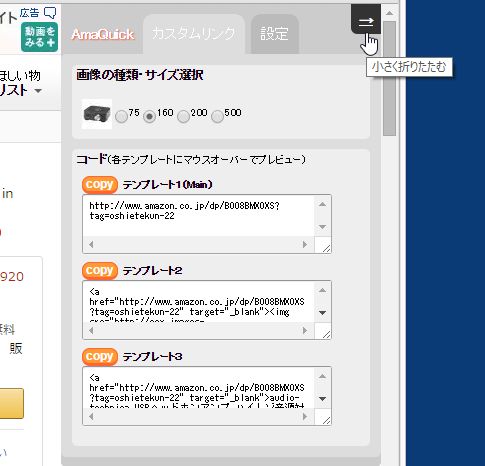
Task: Choose the 200 image size option
Action: coord(183,117)
